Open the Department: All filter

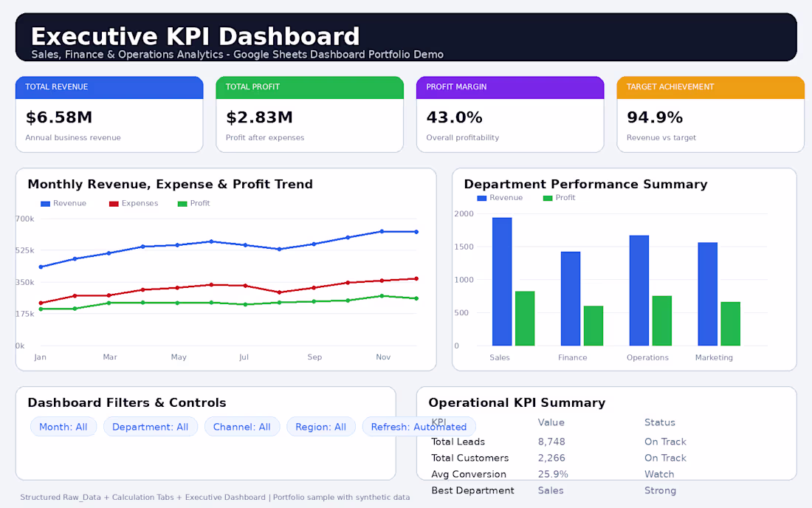150,427
